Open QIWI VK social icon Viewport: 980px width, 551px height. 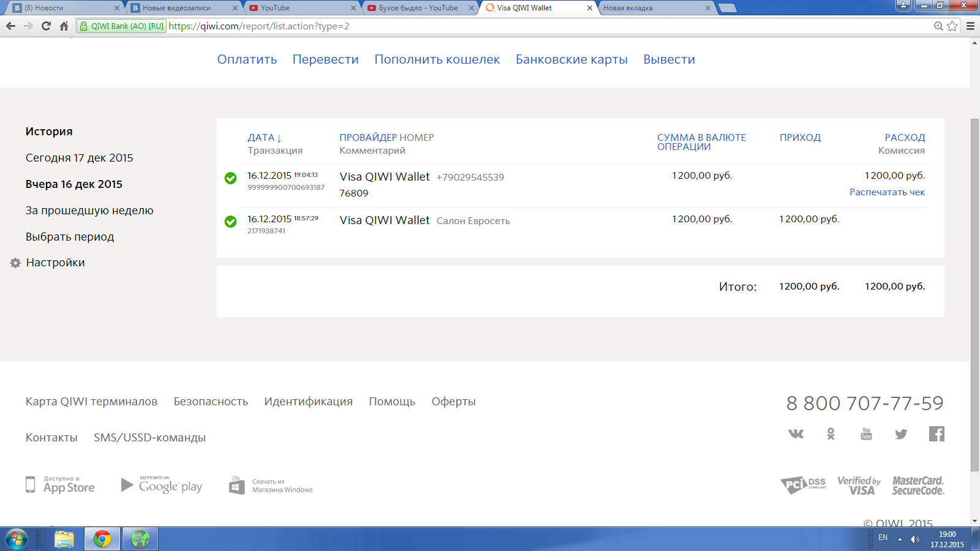pyautogui.click(x=796, y=434)
